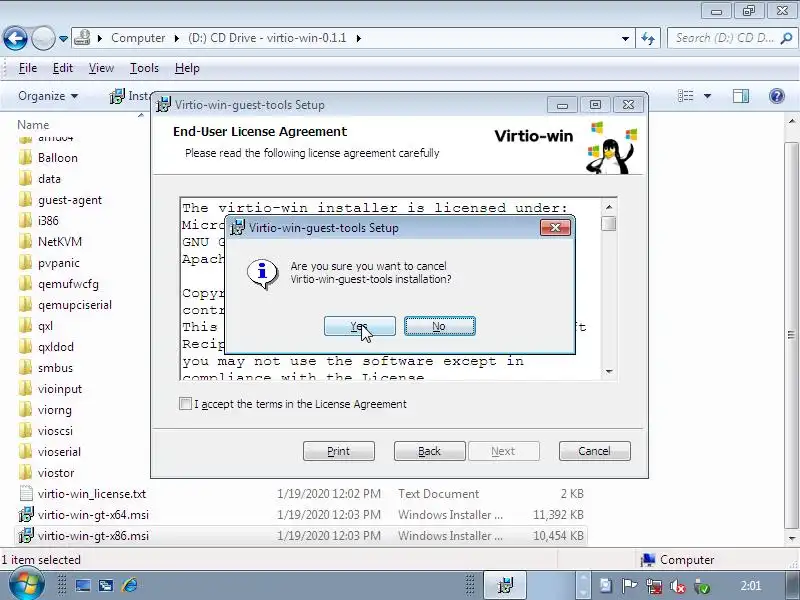The width and height of the screenshot is (800, 600).
Task: Click the search magnifier icon
Action: click(787, 38)
